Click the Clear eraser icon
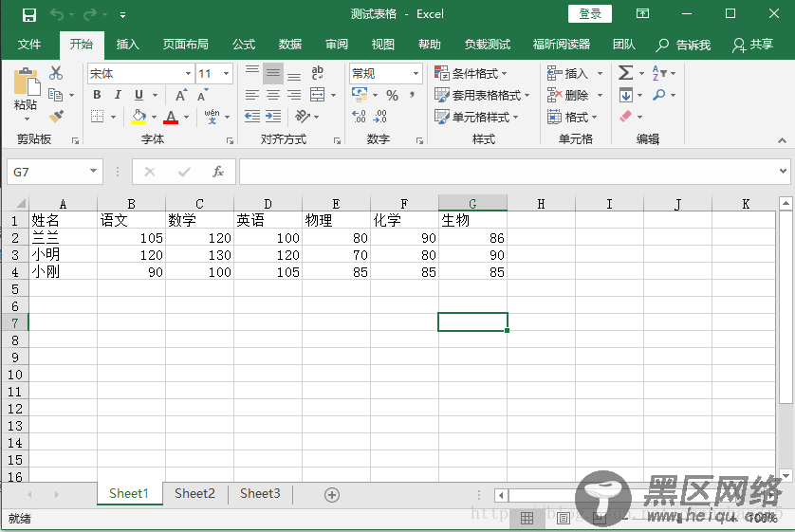The width and height of the screenshot is (795, 532). 625,117
